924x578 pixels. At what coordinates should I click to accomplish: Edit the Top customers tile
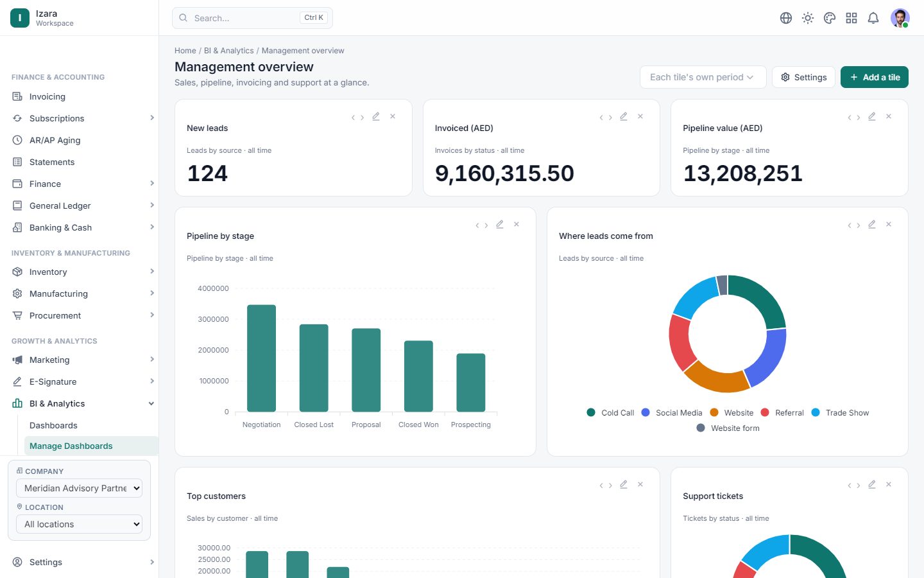coord(624,484)
